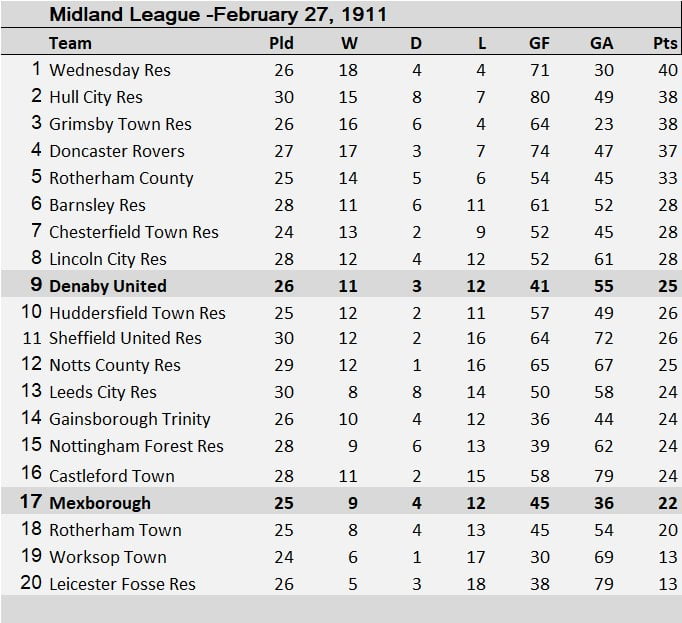Select the highlighted Denaby United cell
Viewport: 682px width, 623px height.
pos(108,286)
